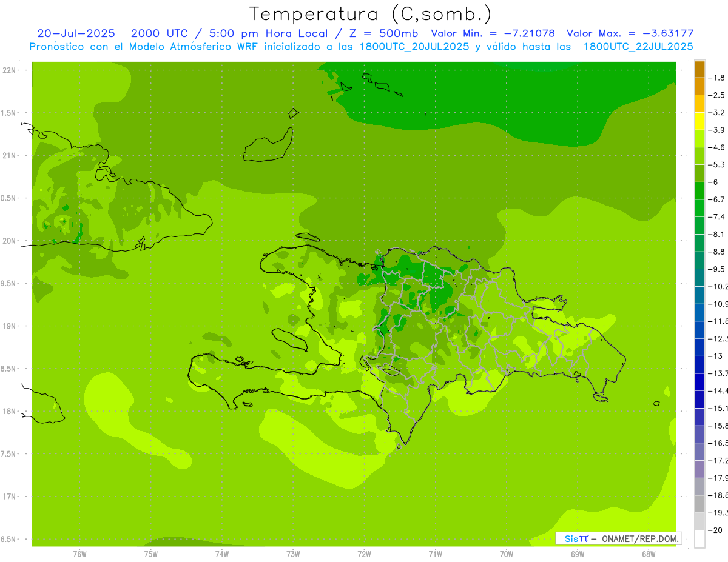728x562 pixels.
Task: Click the Valor Min. = -7.21078 text
Action: coord(493,33)
